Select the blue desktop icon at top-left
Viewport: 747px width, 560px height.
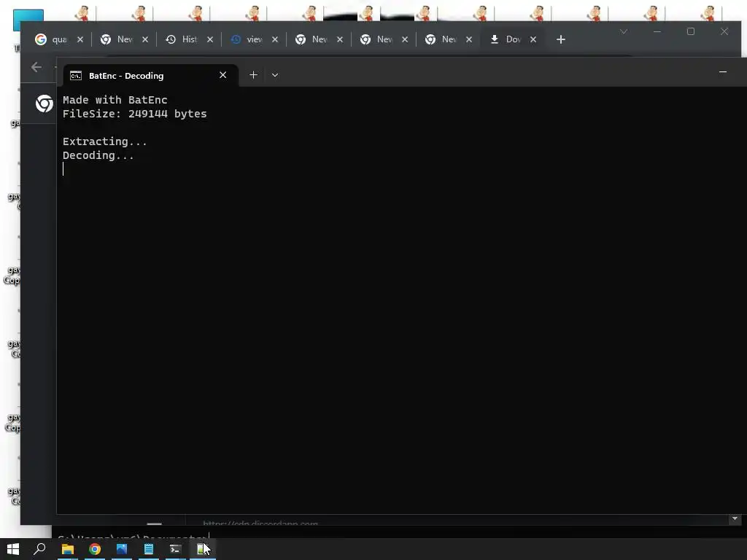[x=28, y=19]
